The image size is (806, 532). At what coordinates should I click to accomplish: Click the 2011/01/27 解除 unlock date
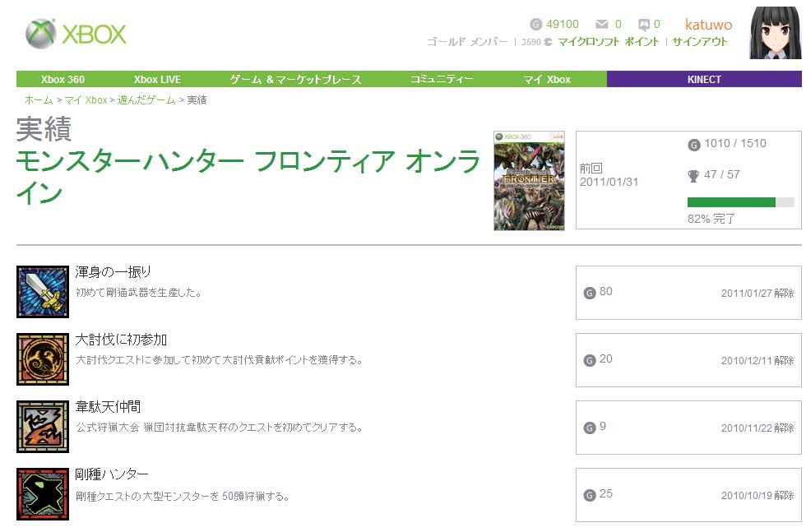pyautogui.click(x=757, y=293)
